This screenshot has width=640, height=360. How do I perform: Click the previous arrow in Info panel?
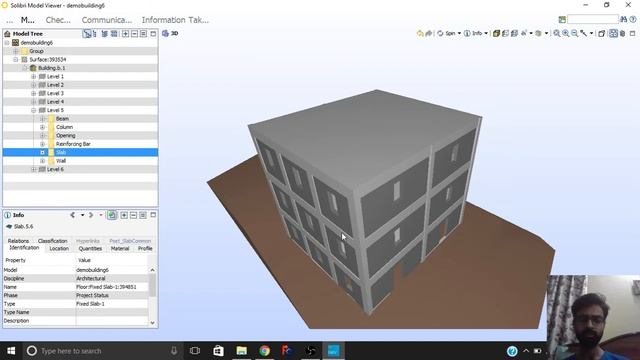(x=73, y=215)
